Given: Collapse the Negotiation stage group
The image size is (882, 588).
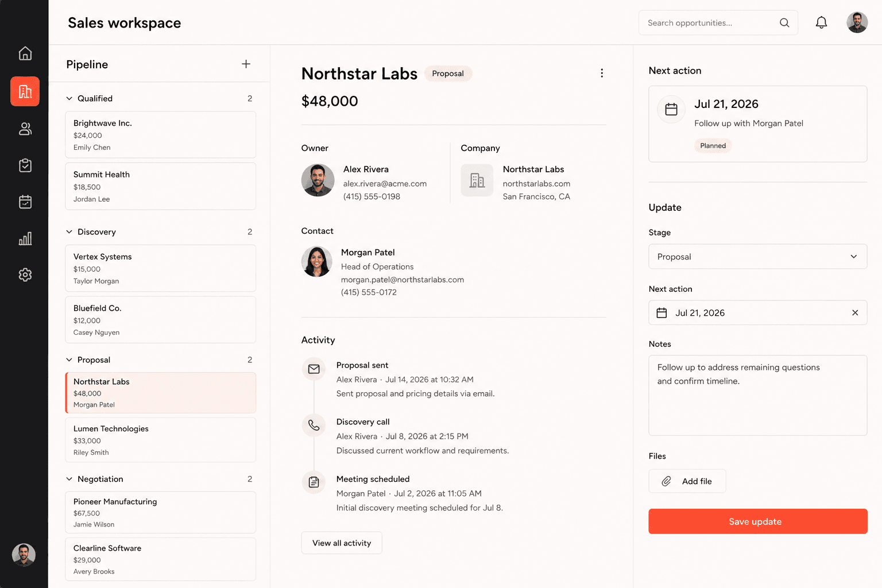Looking at the screenshot, I should pyautogui.click(x=69, y=479).
